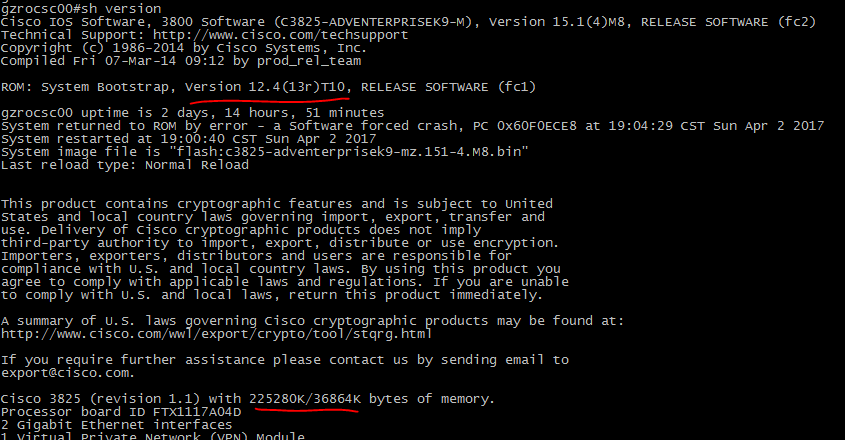Click 'PC 0x60F0ECE8' crash address text
Image resolution: width=845 pixels, height=440 pixels.
click(523, 126)
